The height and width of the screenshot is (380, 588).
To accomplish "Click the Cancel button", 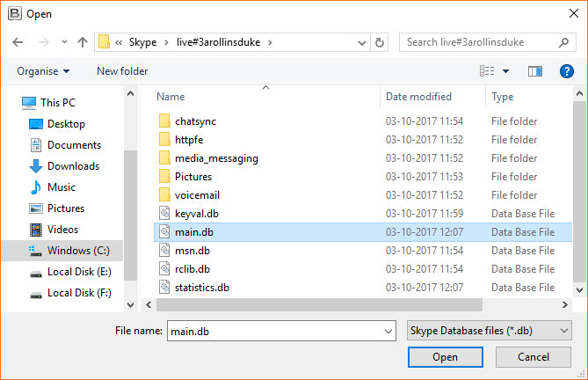I will pos(534,357).
